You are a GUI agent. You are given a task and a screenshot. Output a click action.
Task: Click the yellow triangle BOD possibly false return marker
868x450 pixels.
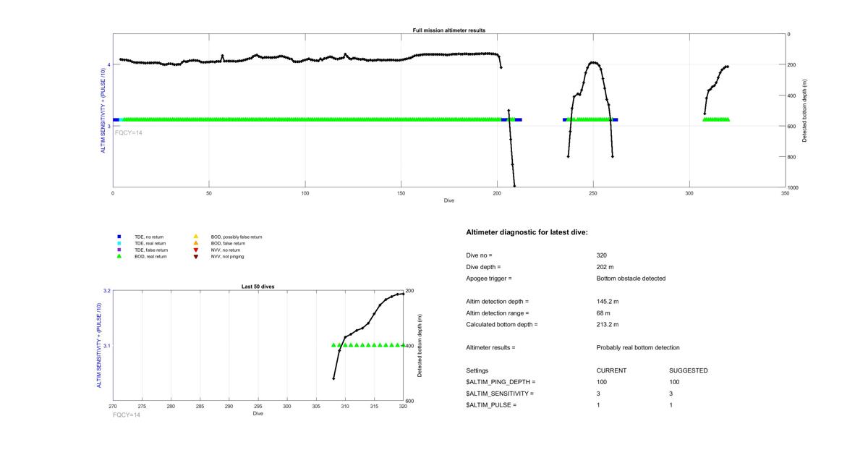(x=195, y=237)
